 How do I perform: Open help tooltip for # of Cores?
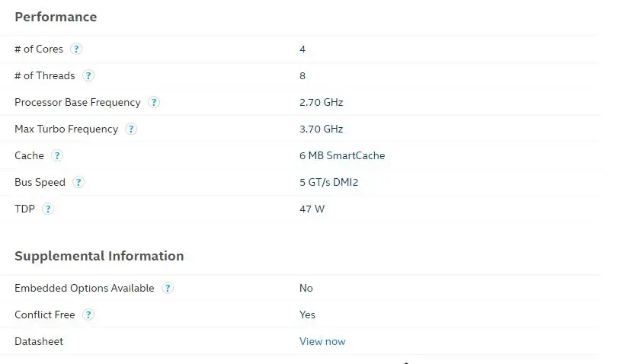click(76, 49)
